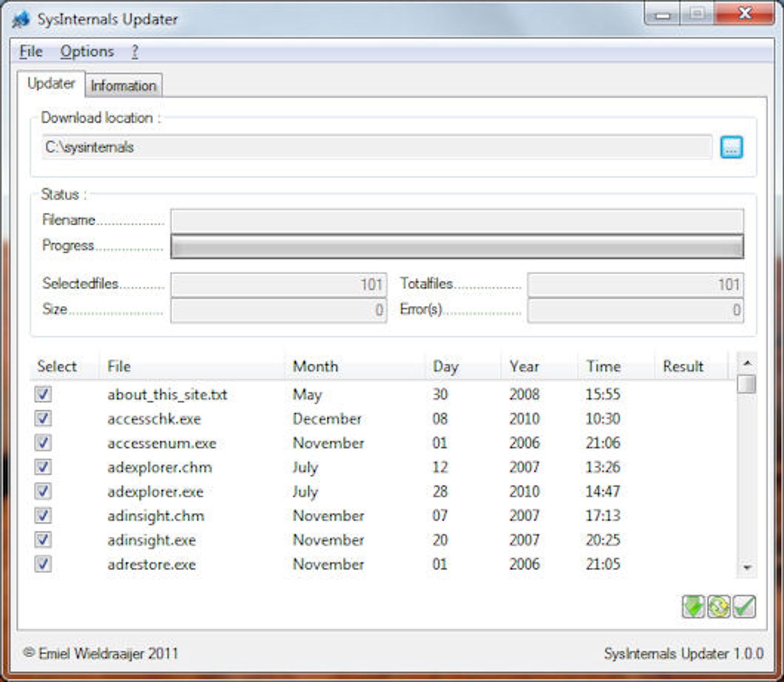784x682 pixels.
Task: Click the day 28 cell
Action: pyautogui.click(x=440, y=492)
